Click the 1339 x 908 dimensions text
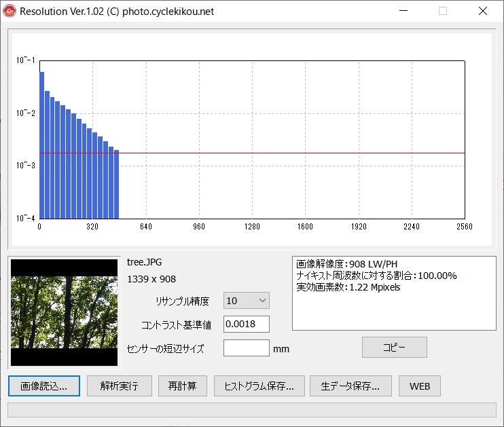The width and height of the screenshot is (504, 427). [151, 279]
